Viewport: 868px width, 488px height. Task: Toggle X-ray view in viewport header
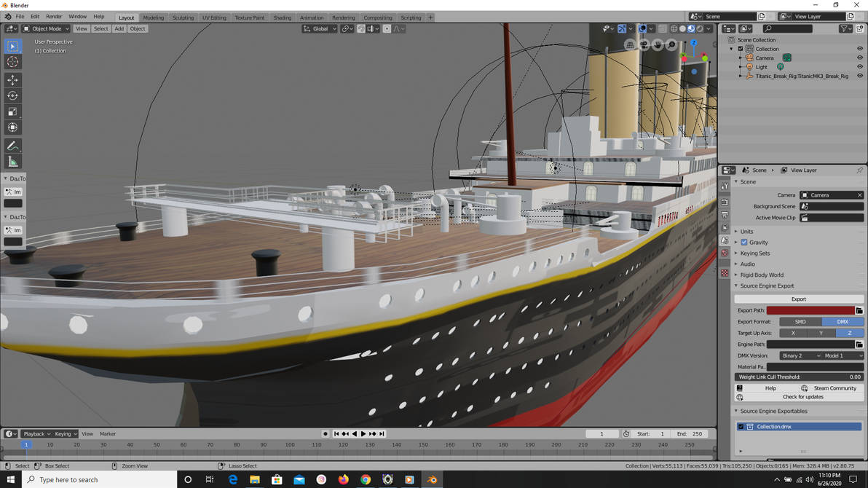(x=663, y=29)
